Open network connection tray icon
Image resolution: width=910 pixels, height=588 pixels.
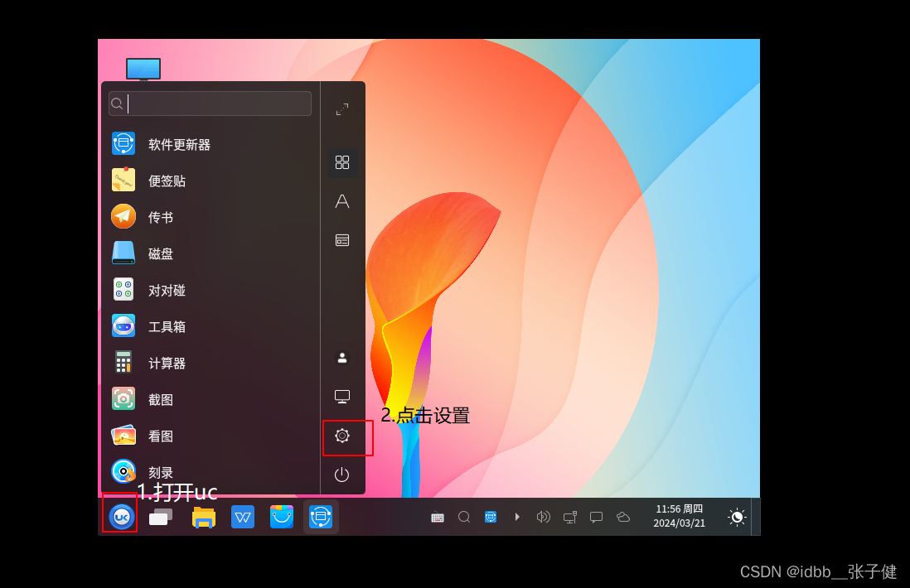pyautogui.click(x=570, y=517)
